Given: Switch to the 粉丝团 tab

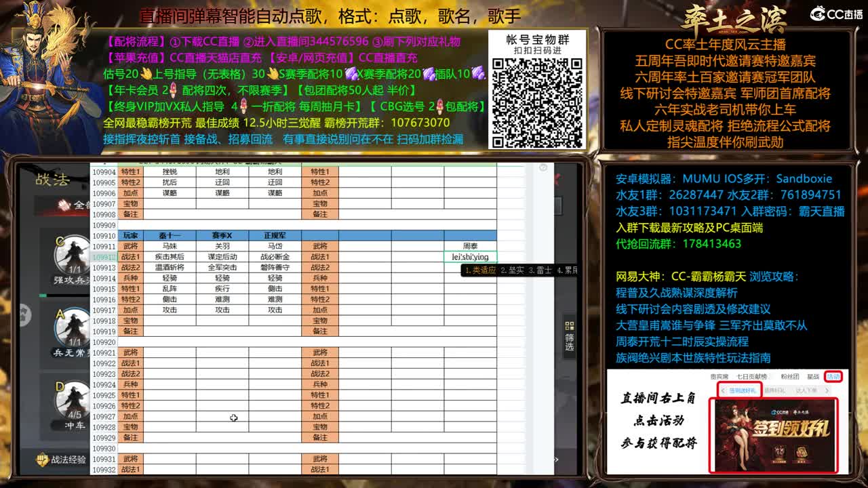Looking at the screenshot, I should [x=790, y=376].
